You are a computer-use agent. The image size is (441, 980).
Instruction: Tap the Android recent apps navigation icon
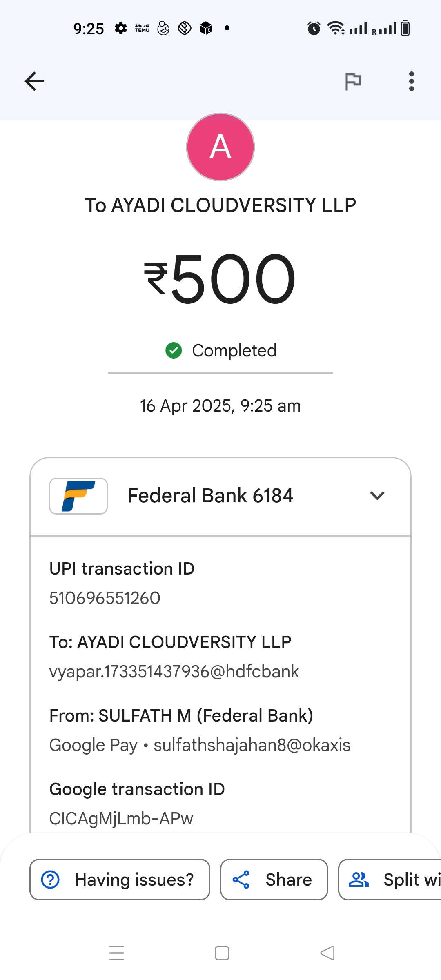click(117, 953)
